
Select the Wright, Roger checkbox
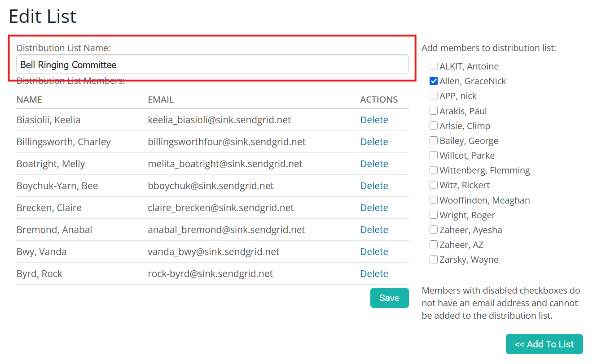pos(434,215)
